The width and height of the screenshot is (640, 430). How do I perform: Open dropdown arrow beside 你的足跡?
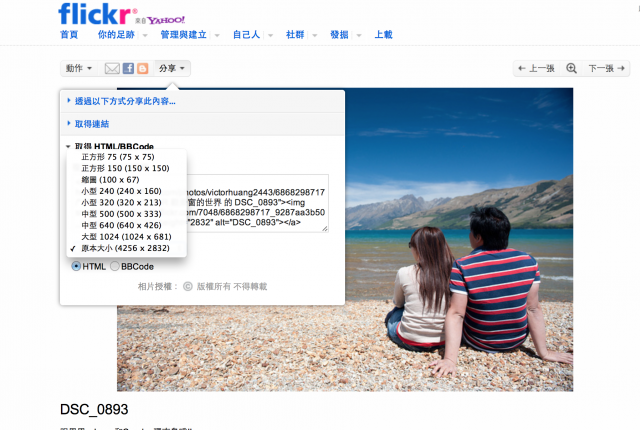pos(145,35)
